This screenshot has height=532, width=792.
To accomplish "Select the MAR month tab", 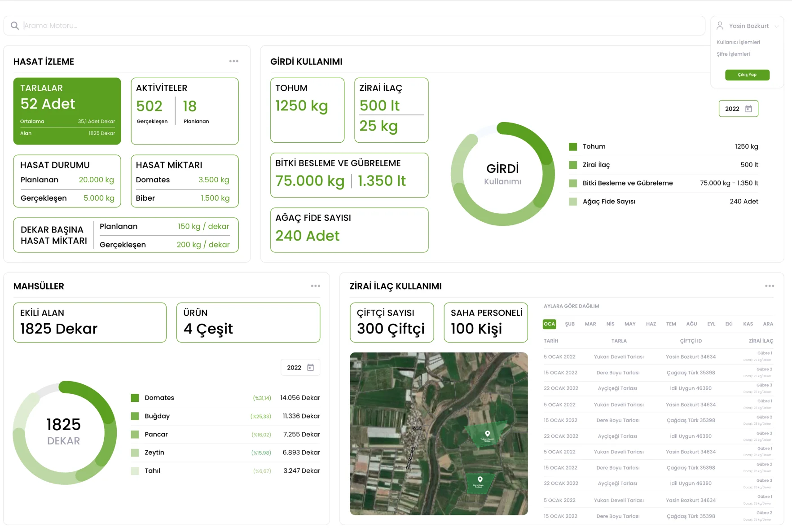I will tap(590, 324).
